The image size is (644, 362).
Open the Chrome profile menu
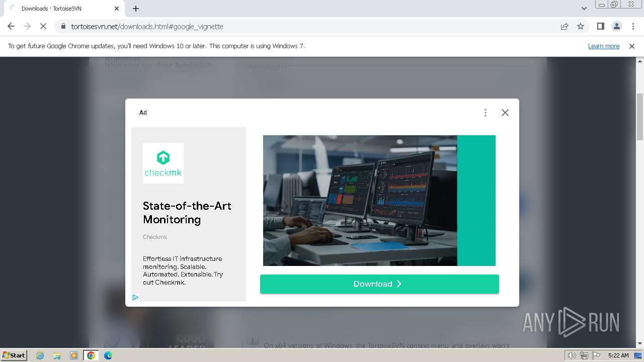pyautogui.click(x=616, y=26)
